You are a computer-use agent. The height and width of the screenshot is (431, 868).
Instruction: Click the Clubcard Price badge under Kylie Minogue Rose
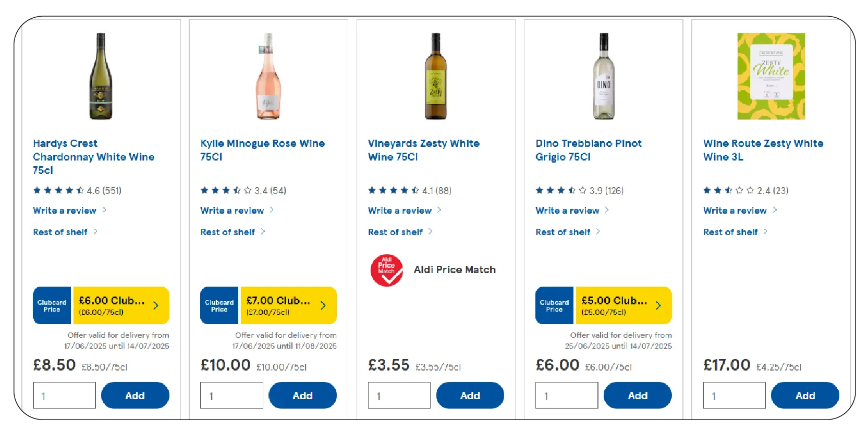coord(219,305)
